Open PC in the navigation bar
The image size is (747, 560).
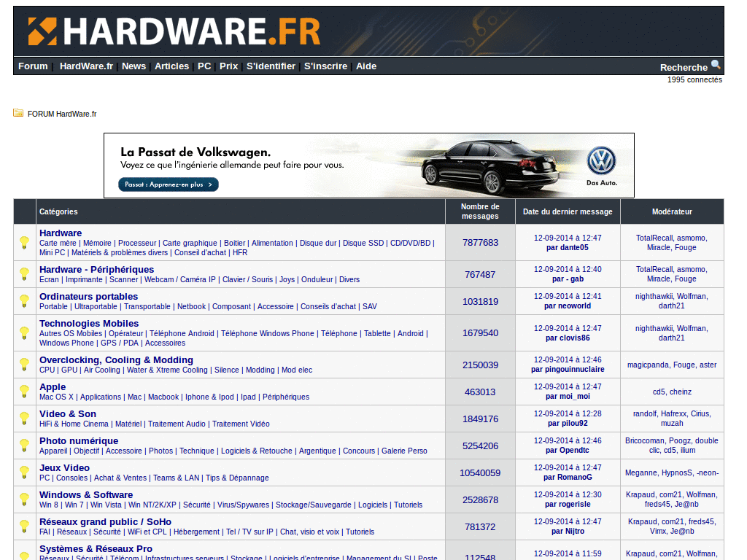tap(204, 66)
